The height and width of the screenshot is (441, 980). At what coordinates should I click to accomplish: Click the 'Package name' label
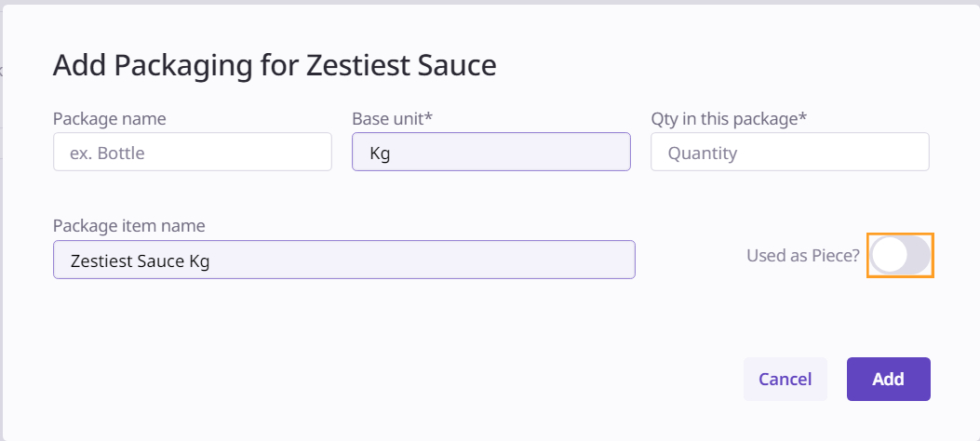click(x=110, y=118)
